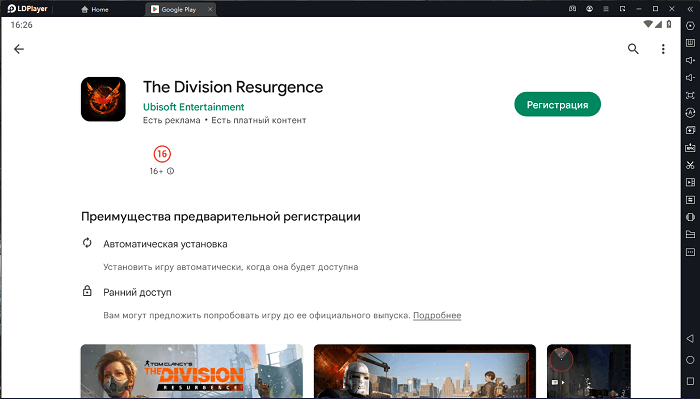Click the Есть платный контент text
The height and width of the screenshot is (399, 700).
pos(258,120)
